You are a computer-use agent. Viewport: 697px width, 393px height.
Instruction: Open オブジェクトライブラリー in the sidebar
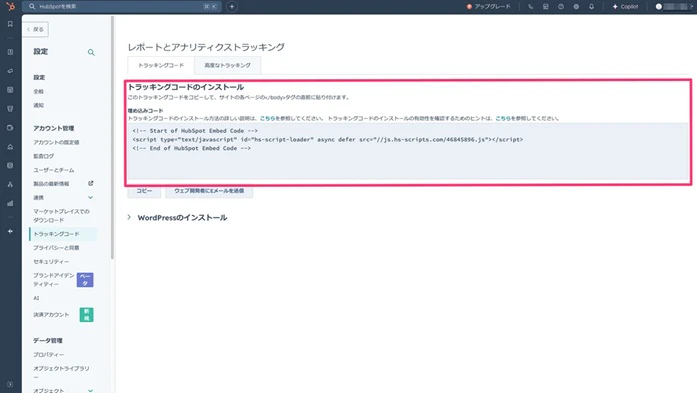point(61,372)
